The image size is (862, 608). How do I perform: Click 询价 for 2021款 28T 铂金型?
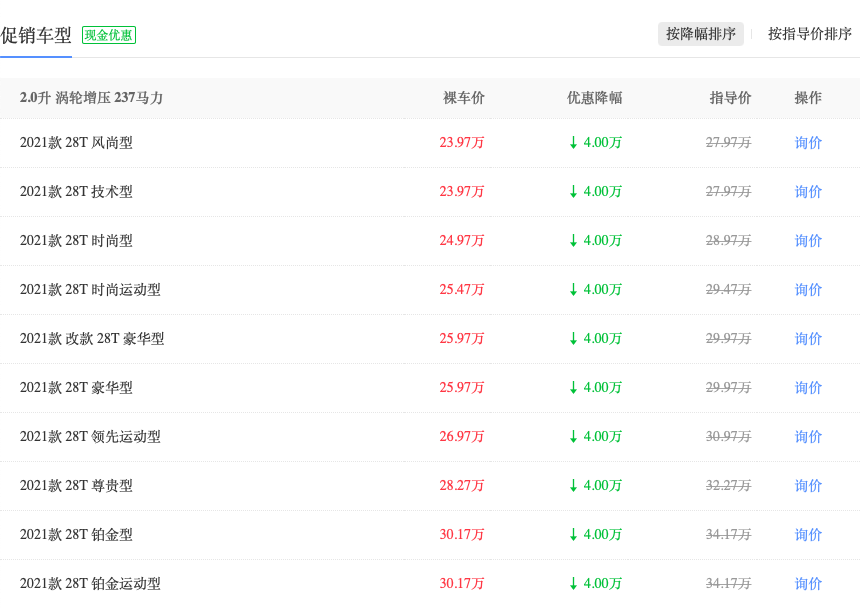coord(808,535)
